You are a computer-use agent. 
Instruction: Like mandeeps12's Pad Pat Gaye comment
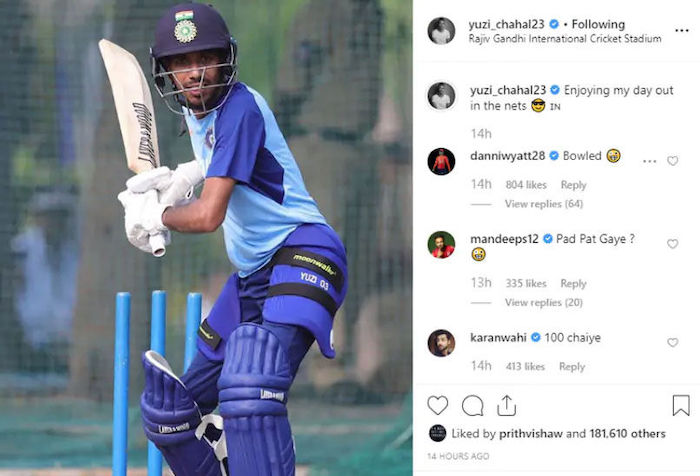pyautogui.click(x=672, y=244)
